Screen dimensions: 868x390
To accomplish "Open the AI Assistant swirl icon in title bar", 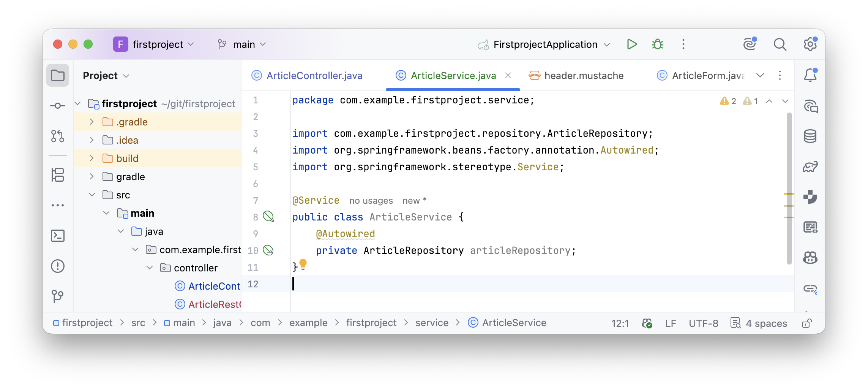I will pyautogui.click(x=750, y=44).
